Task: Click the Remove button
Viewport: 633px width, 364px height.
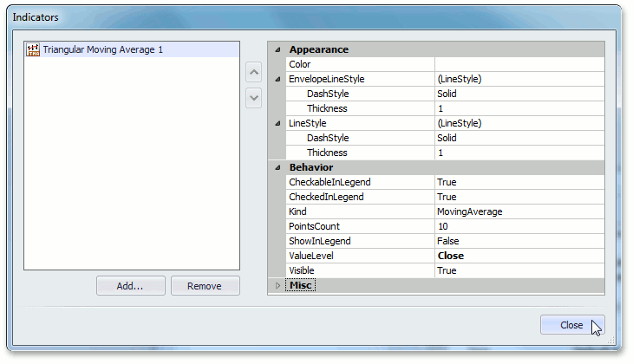Action: pyautogui.click(x=206, y=286)
